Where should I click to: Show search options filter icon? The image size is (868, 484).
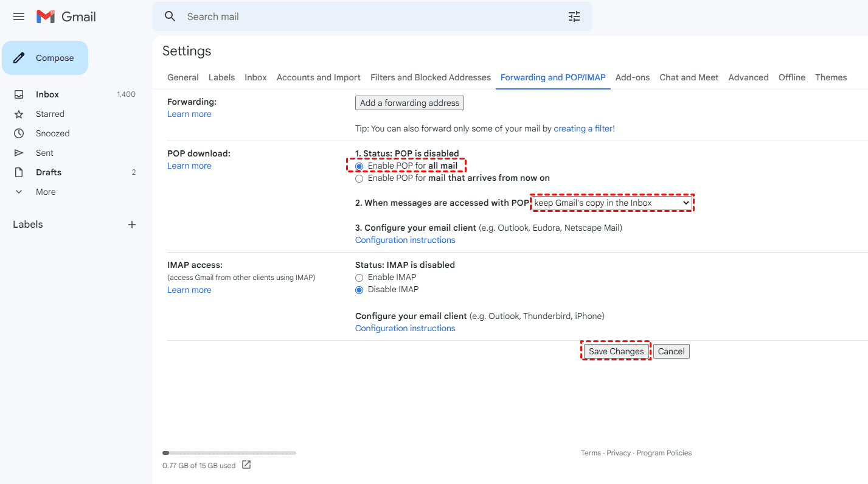(574, 16)
